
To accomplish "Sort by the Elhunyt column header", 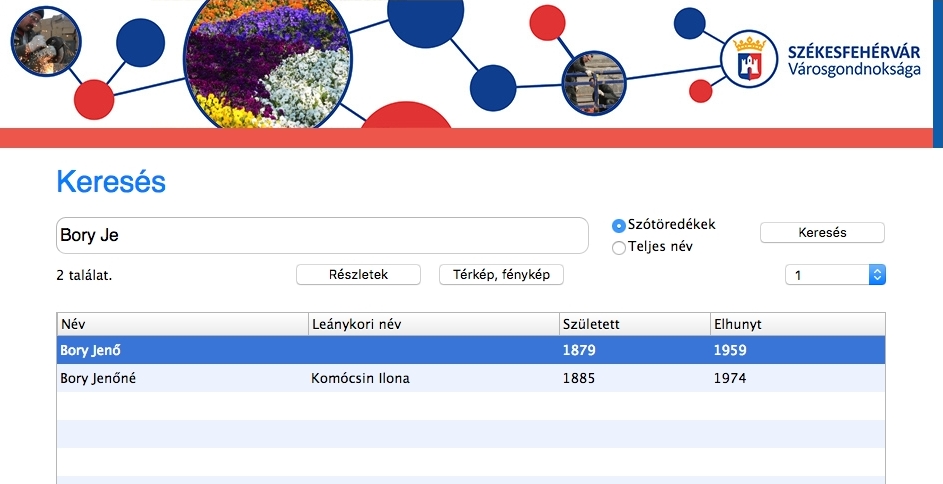I will pyautogui.click(x=796, y=324).
